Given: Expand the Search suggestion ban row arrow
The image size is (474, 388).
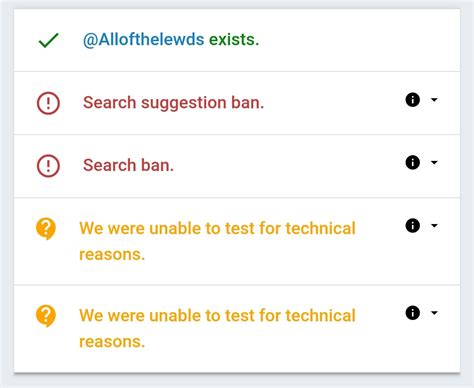Looking at the screenshot, I should click(434, 100).
